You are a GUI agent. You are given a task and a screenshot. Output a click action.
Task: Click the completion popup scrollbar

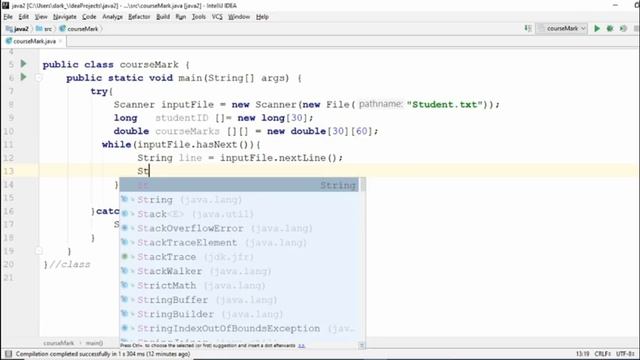362,185
